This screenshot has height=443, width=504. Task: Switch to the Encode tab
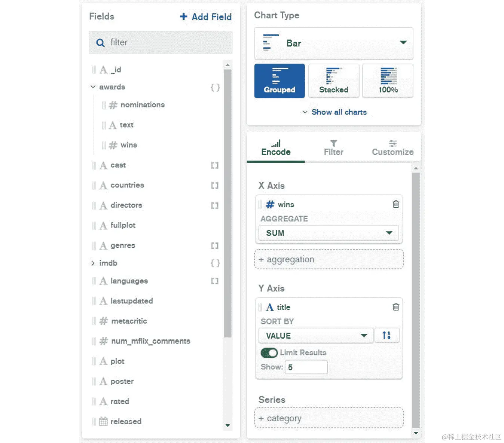tap(276, 148)
